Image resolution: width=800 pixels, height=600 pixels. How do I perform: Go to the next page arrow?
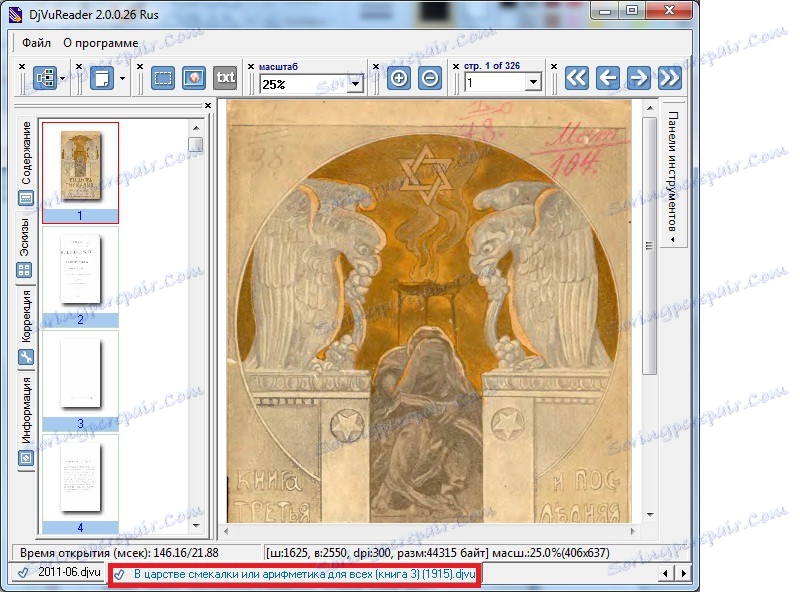[x=639, y=79]
